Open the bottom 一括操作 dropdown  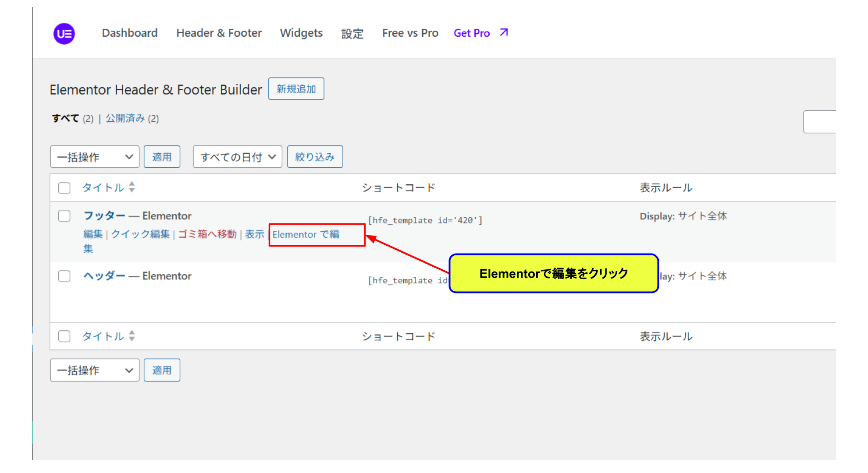point(95,370)
